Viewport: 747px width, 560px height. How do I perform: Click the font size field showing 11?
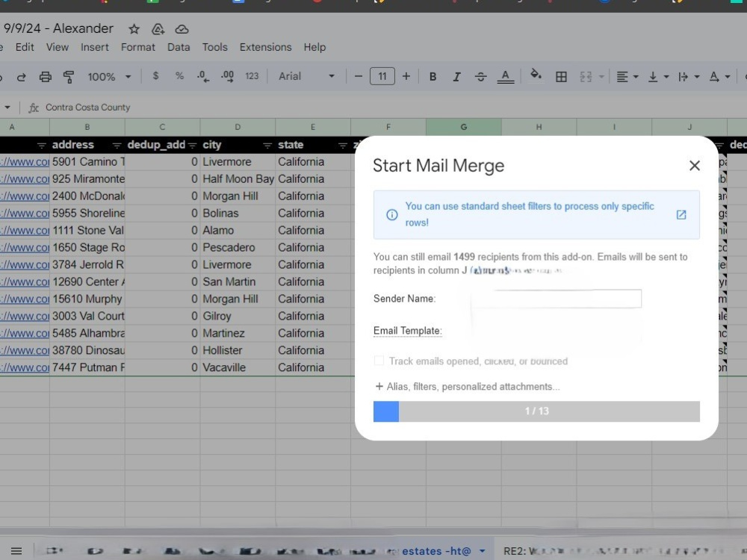tap(382, 76)
